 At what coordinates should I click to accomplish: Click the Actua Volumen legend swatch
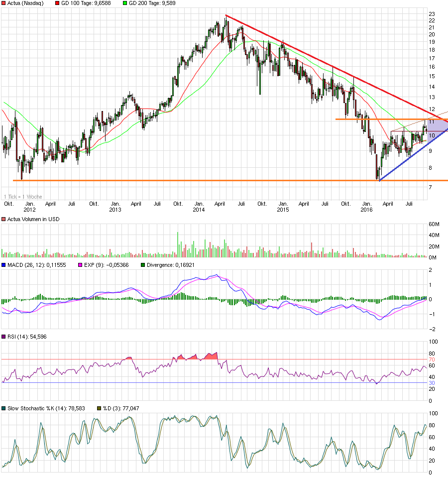pyautogui.click(x=3, y=220)
